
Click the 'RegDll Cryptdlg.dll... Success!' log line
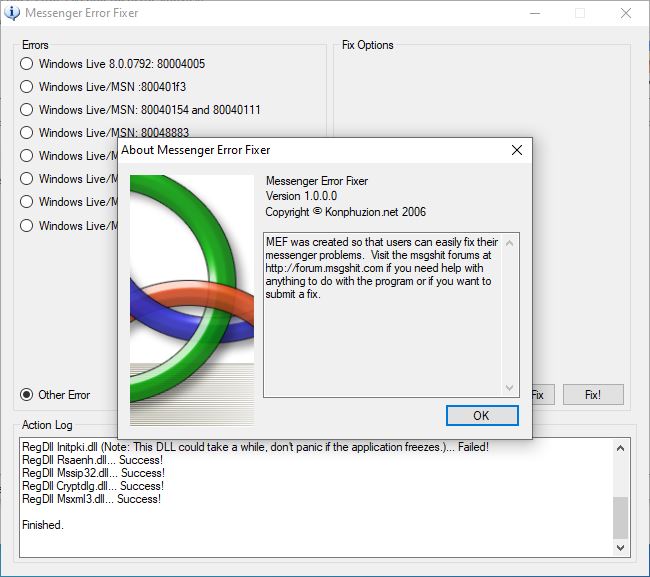point(93,486)
